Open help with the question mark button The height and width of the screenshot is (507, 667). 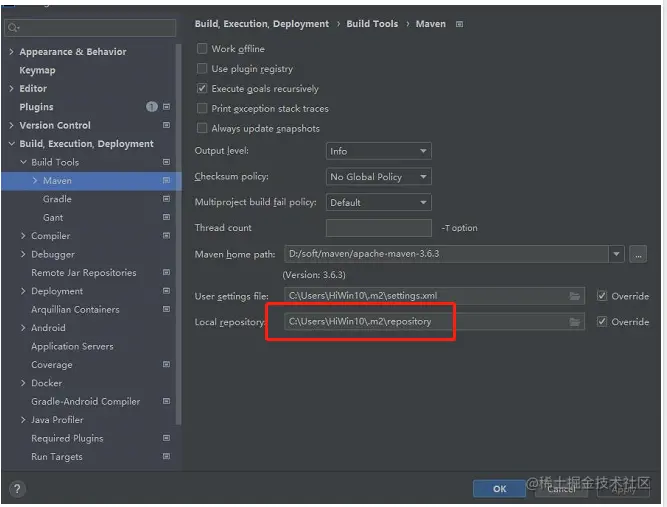click(x=17, y=489)
